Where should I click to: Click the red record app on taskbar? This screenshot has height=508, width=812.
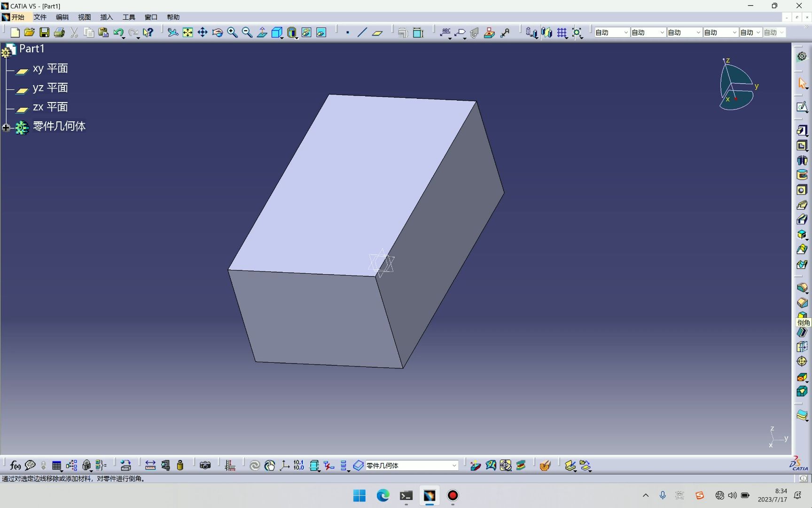(453, 495)
